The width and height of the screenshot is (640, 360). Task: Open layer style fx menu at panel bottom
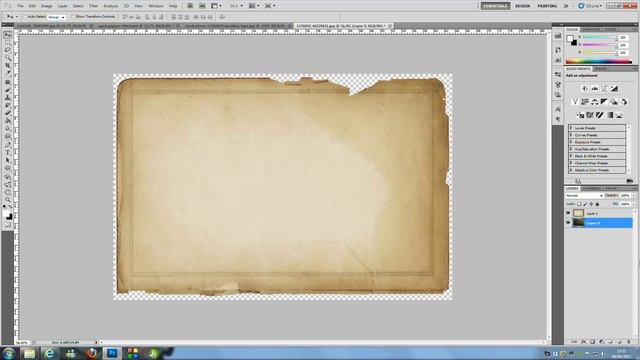(x=583, y=342)
